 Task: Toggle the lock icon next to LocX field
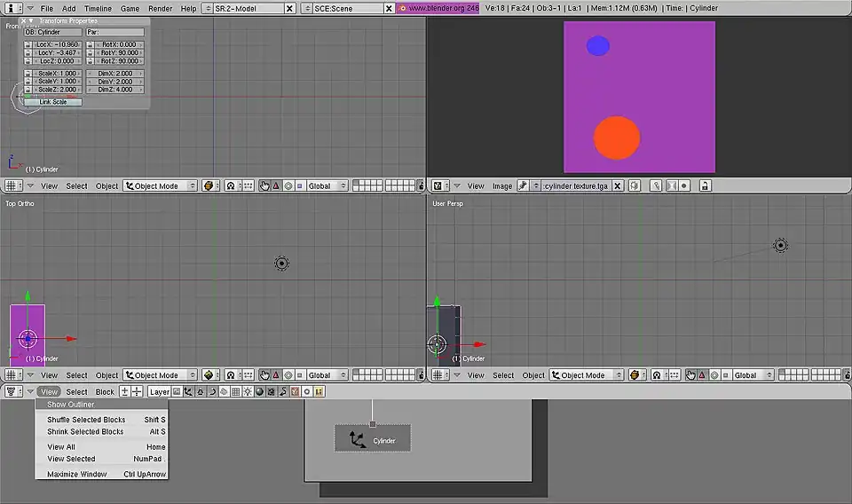pos(28,44)
